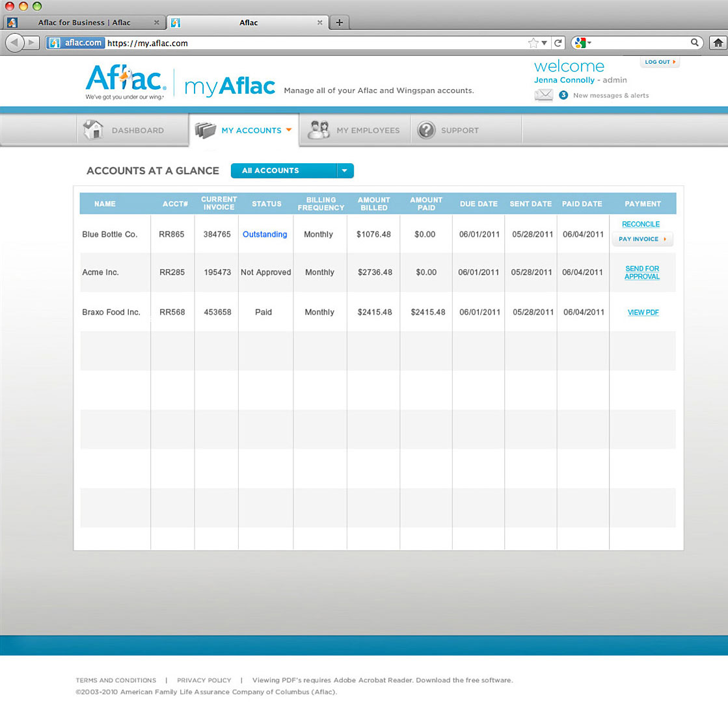Image resolution: width=728 pixels, height=712 pixels.
Task: Open Terms and Conditions footer link
Action: (116, 680)
